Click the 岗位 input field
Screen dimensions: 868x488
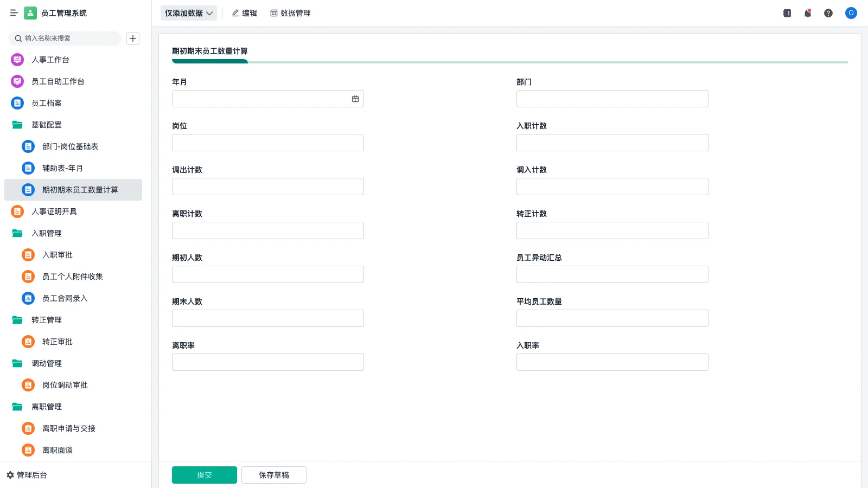click(x=268, y=143)
